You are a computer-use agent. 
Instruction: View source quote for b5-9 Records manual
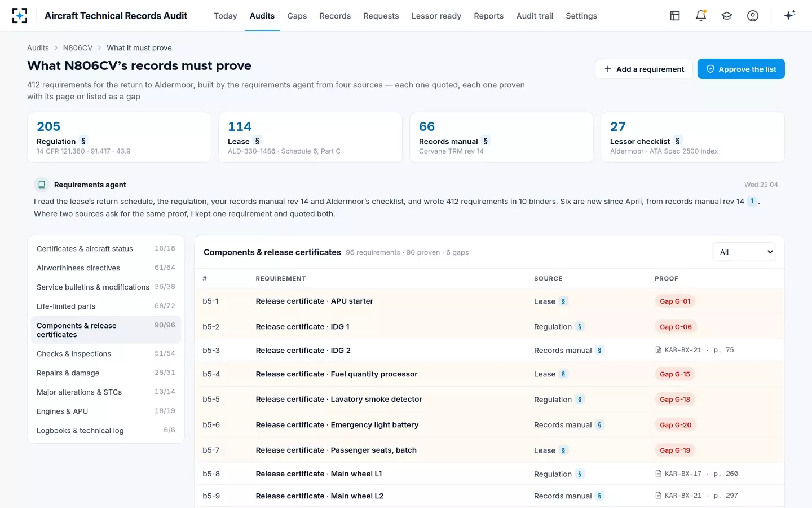coord(599,496)
